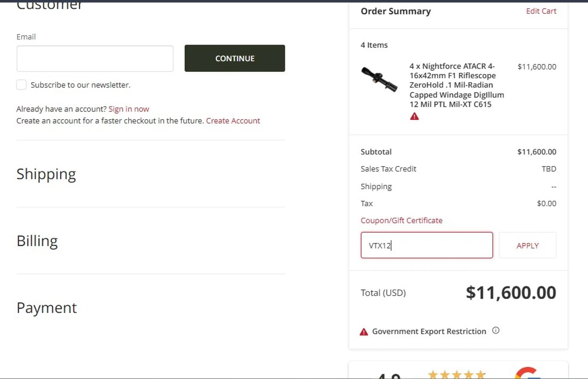Follow the Create Account link
The height and width of the screenshot is (379, 588).
[x=233, y=121]
